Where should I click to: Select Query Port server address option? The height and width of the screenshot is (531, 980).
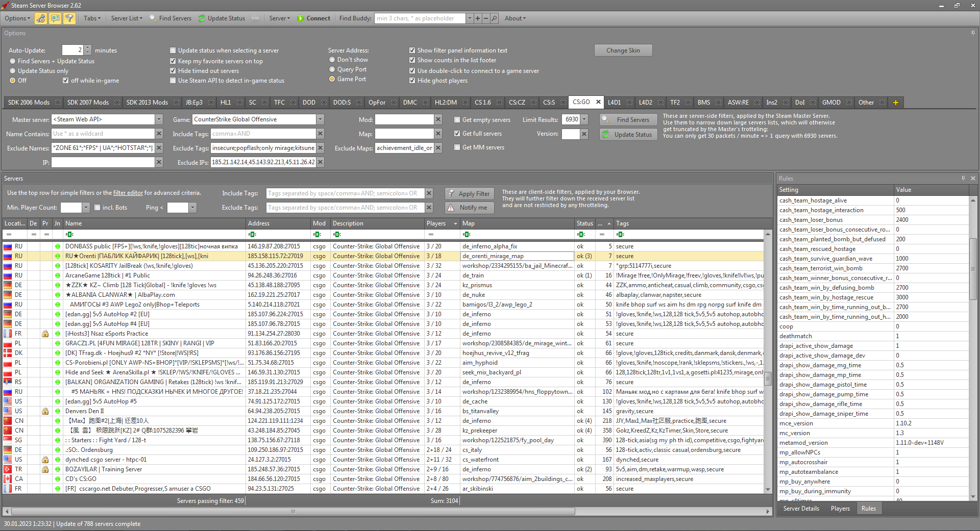pyautogui.click(x=332, y=69)
